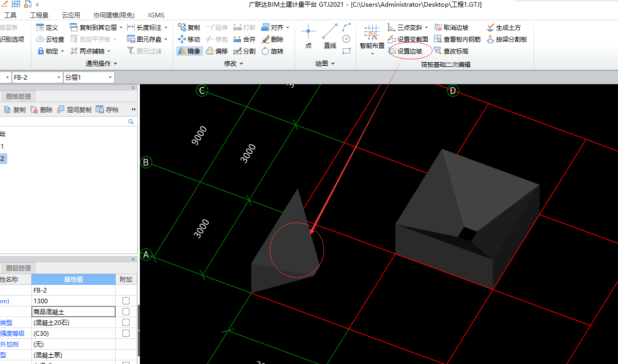The width and height of the screenshot is (618, 364).
Task: Choose the circle drawing tool icon
Action: coord(347,39)
